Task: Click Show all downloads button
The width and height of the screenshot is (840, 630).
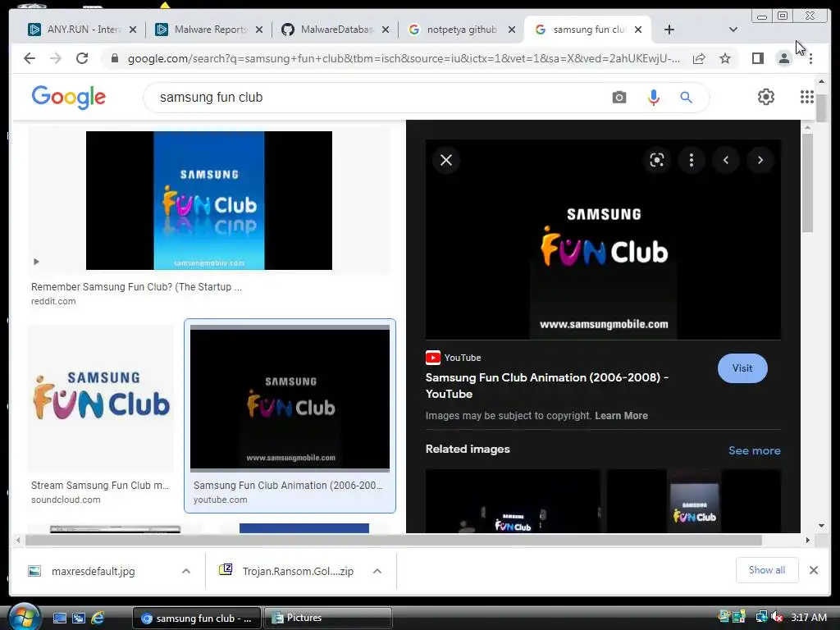Action: (767, 570)
